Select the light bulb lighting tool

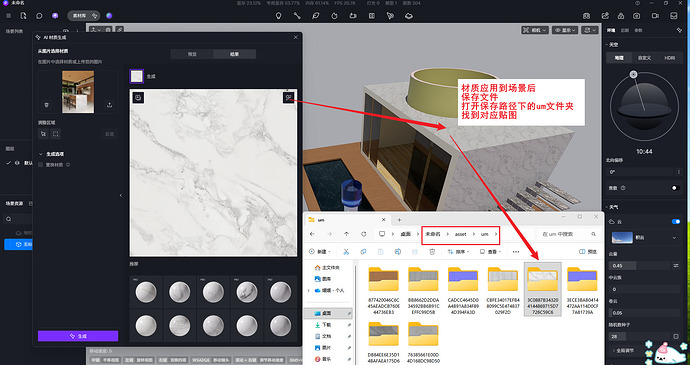click(x=278, y=15)
